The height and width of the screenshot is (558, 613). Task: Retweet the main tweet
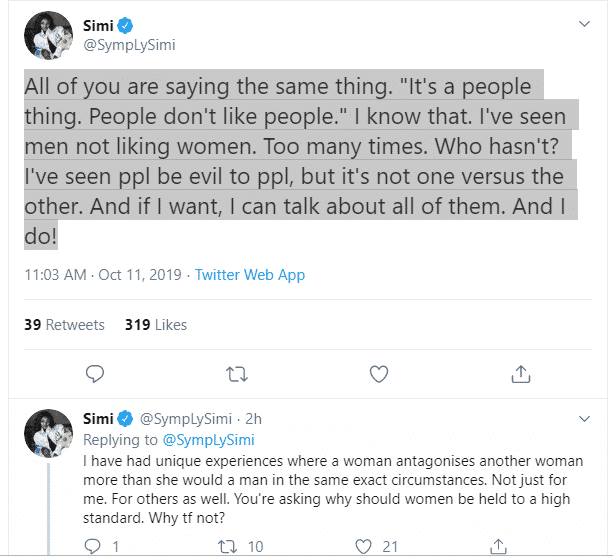point(237,374)
